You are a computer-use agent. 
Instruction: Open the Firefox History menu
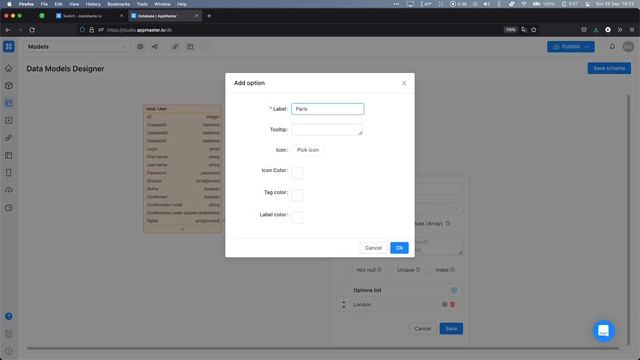pyautogui.click(x=93, y=4)
